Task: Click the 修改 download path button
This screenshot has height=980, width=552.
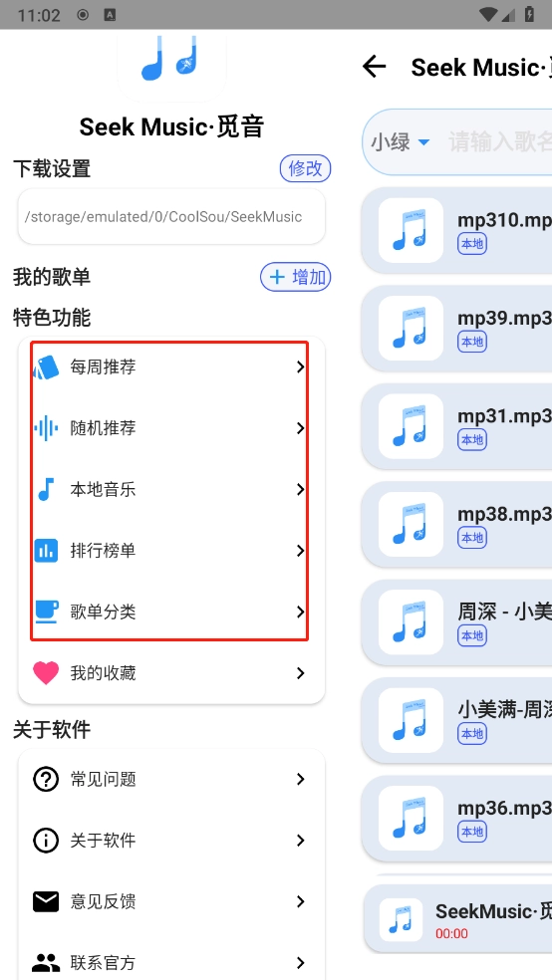Action: pyautogui.click(x=305, y=168)
